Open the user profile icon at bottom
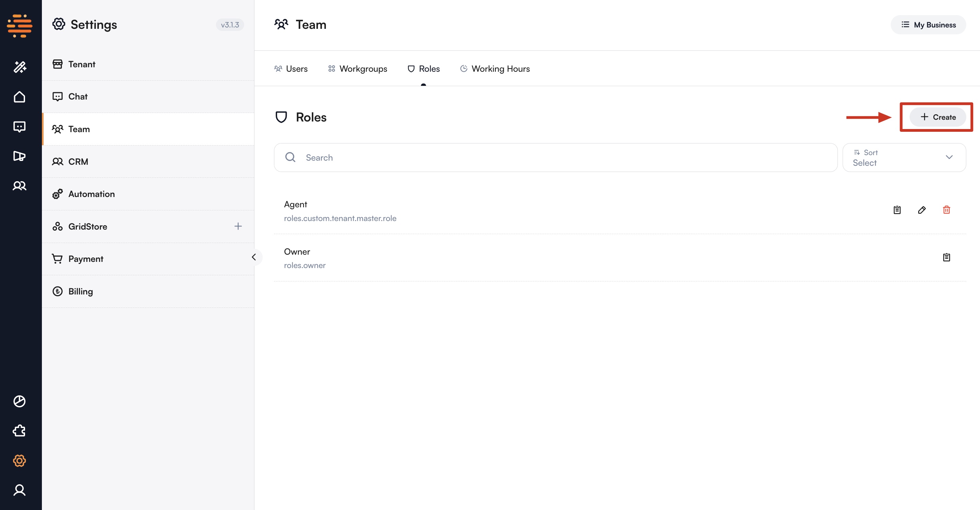980x510 pixels. point(20,490)
